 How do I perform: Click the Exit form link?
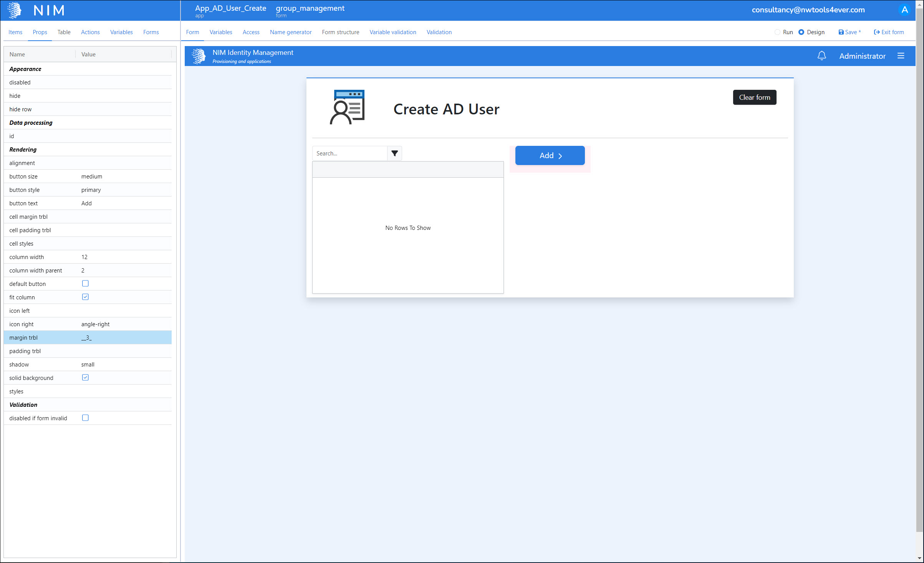point(889,32)
